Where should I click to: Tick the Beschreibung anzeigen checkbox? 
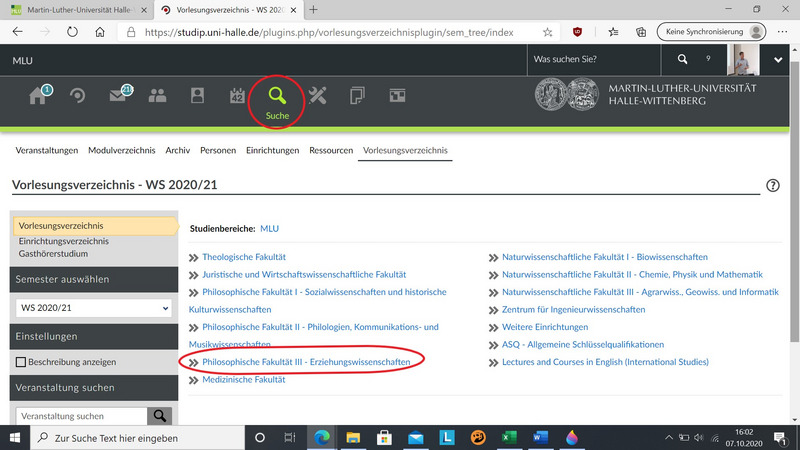click(x=20, y=362)
